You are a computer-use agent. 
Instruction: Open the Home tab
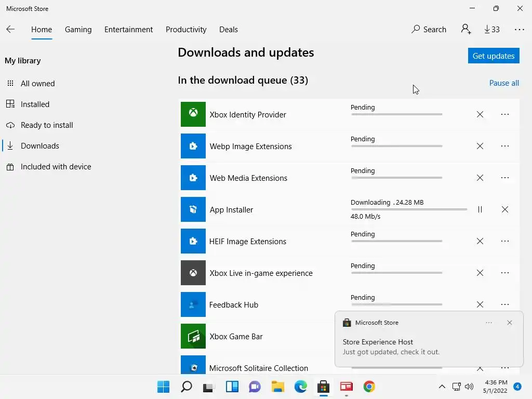(x=42, y=30)
